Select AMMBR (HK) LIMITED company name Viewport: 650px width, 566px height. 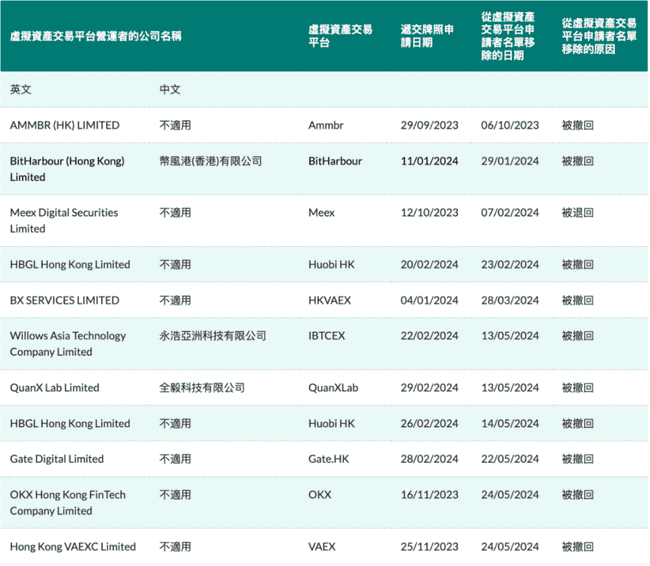[65, 125]
